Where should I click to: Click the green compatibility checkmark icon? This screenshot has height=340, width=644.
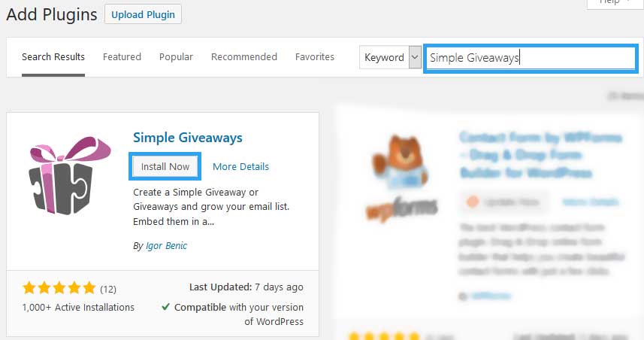(x=165, y=307)
